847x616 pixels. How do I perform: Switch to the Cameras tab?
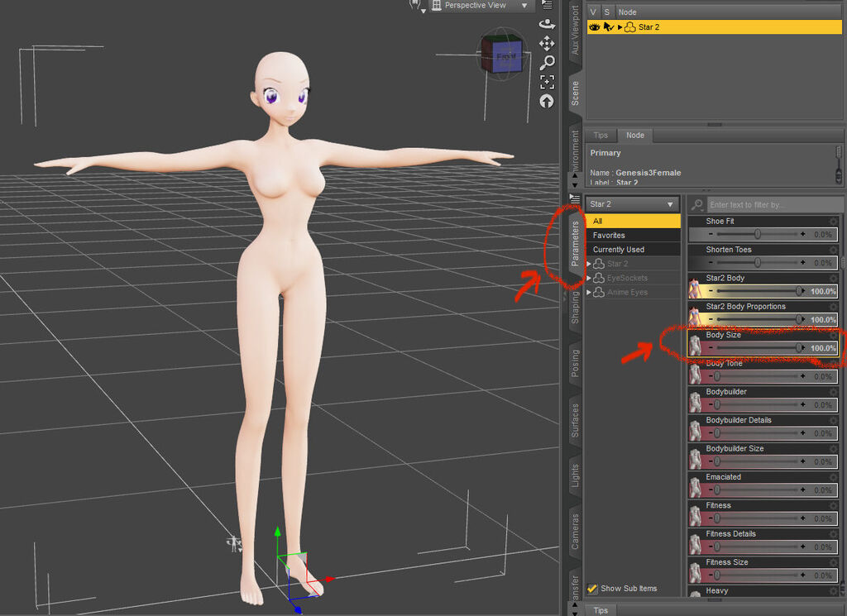point(576,531)
